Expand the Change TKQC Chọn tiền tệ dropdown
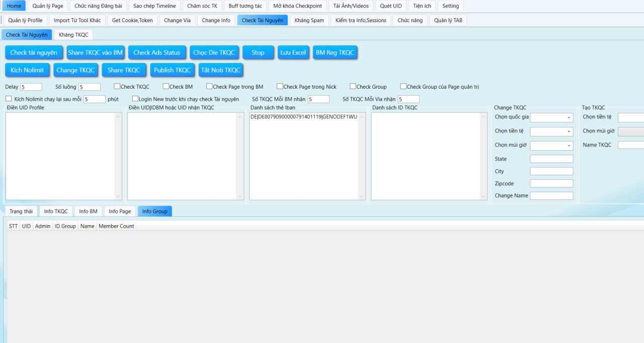This screenshot has width=644, height=343. point(551,131)
